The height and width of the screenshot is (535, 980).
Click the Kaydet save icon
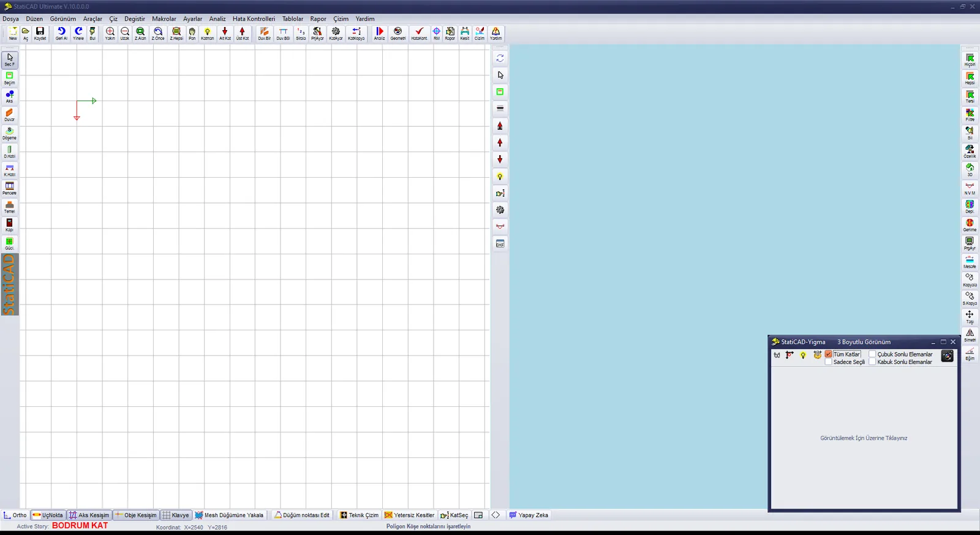coord(40,33)
